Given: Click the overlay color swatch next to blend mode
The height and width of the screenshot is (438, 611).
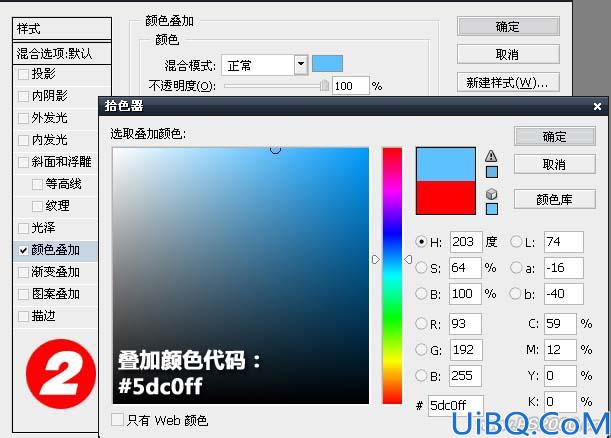Looking at the screenshot, I should point(327,64).
